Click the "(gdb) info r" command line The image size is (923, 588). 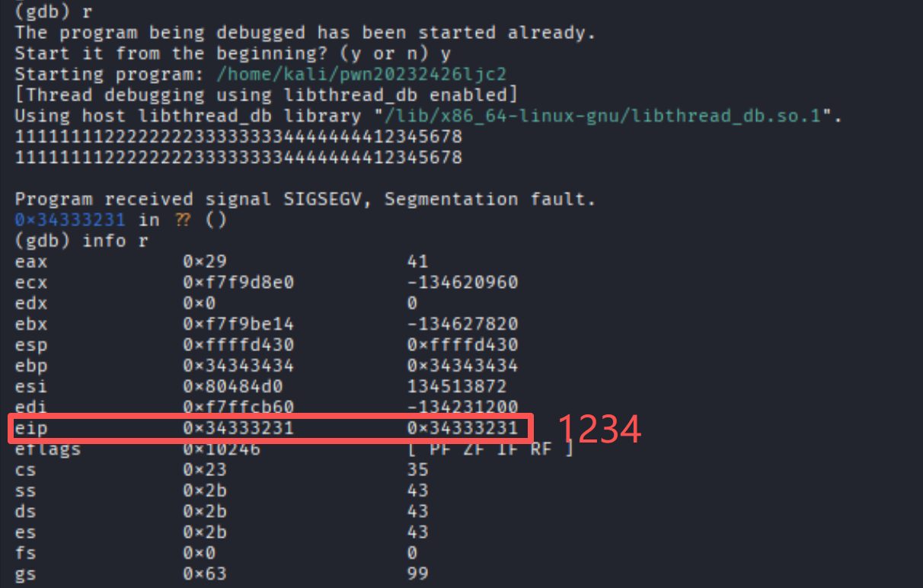click(81, 241)
